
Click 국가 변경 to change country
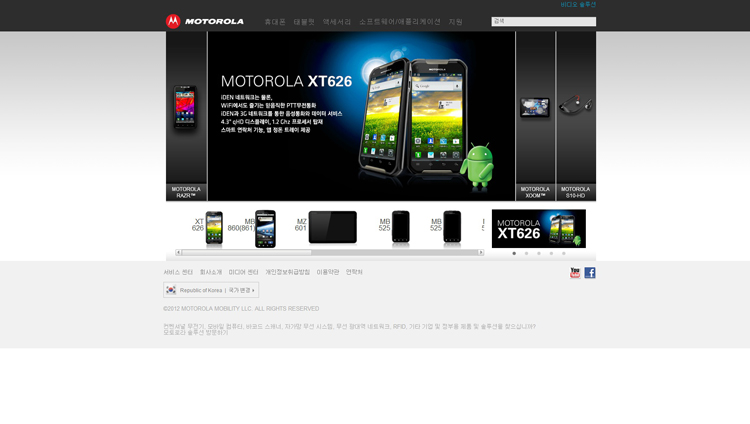(241, 290)
